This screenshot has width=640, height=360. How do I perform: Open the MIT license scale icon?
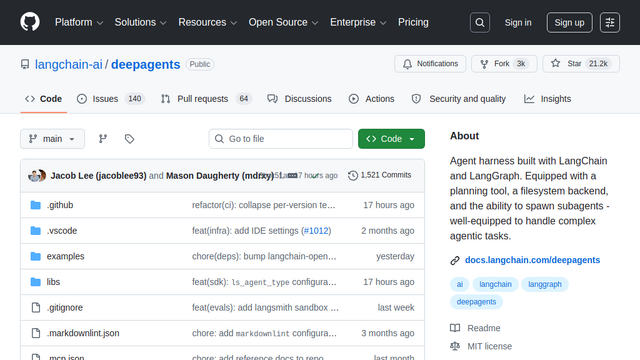(455, 346)
